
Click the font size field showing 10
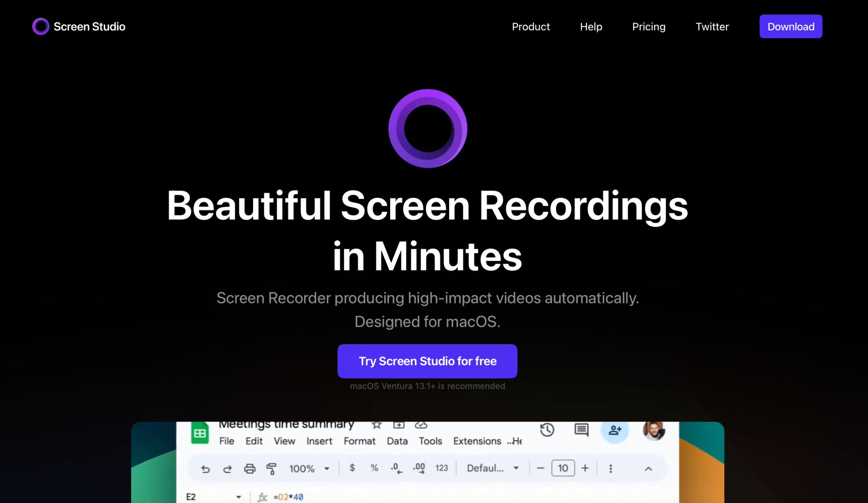pos(563,468)
